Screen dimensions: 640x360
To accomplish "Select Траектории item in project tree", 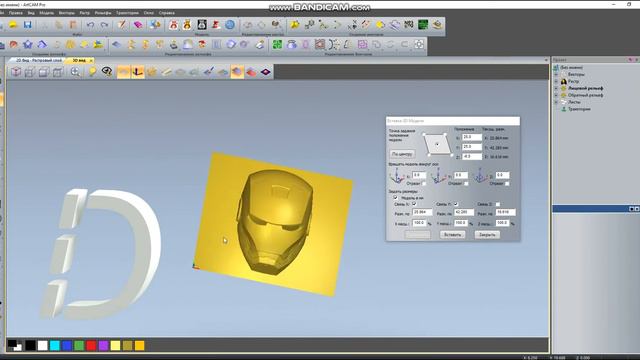I will [579, 109].
